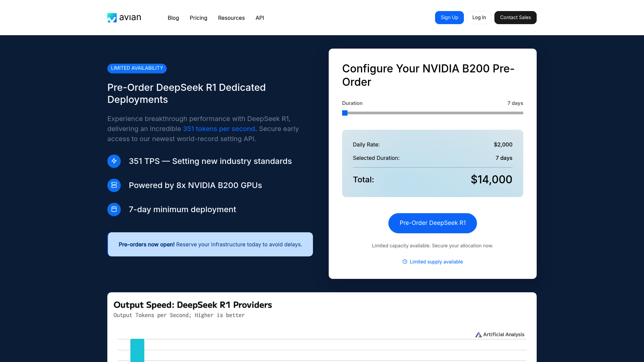Click the calendar minimum deployment icon
644x362 pixels.
pos(114,209)
